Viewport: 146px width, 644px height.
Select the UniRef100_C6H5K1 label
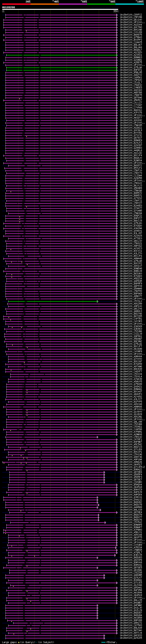(131, 77)
